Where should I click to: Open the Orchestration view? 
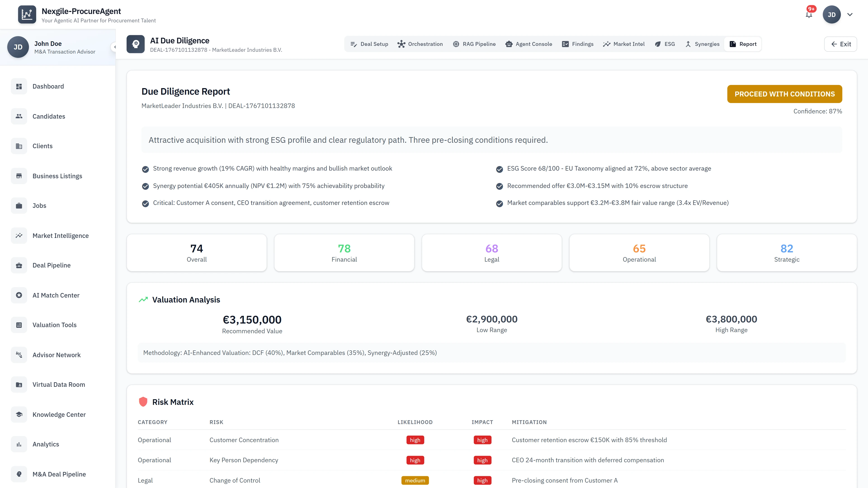[420, 44]
